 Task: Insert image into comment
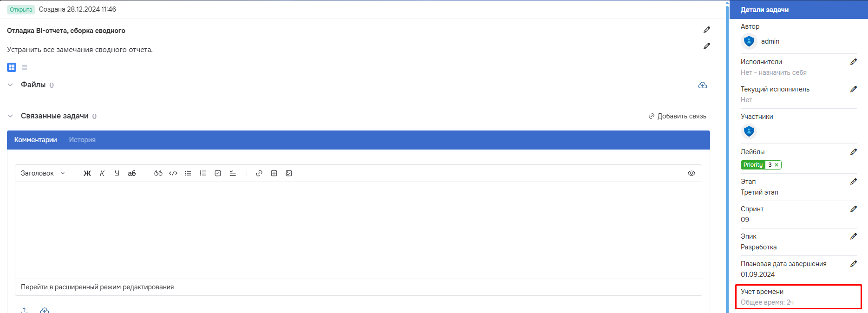(x=289, y=173)
